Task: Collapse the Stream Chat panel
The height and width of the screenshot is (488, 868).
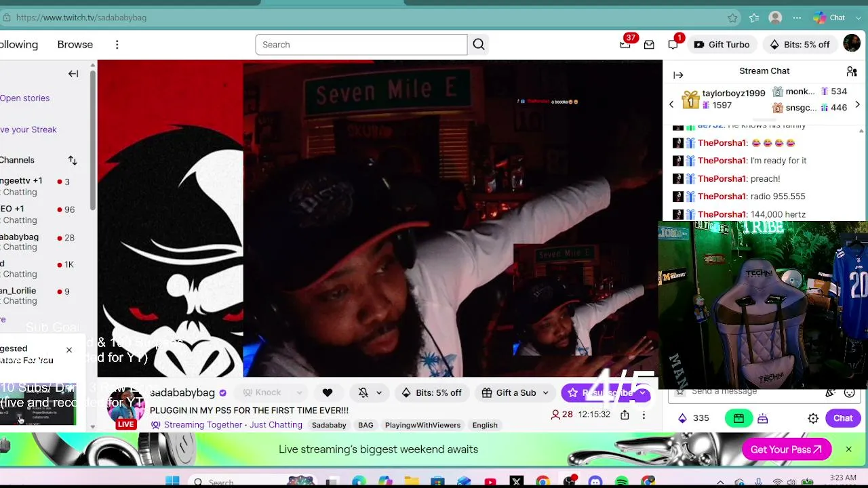Action: coord(678,75)
